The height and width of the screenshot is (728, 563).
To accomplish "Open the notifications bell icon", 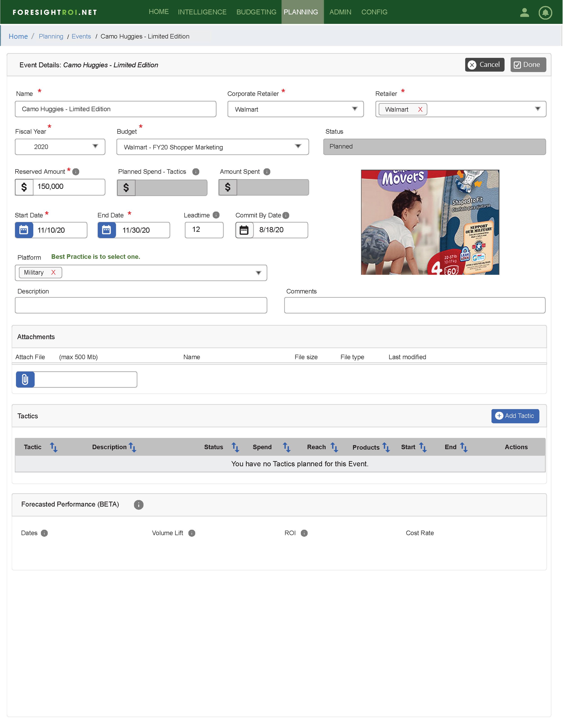I will pyautogui.click(x=545, y=13).
